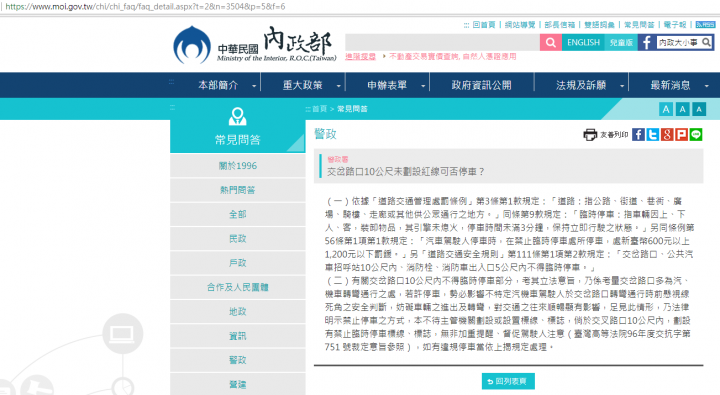Click the question title 交岔路口10公尺未劃設紅線可否停車
Image resolution: width=720 pixels, height=395 pixels.
tap(405, 172)
